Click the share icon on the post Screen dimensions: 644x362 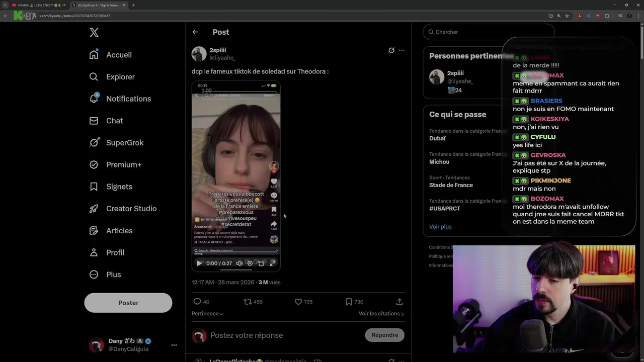[x=399, y=302]
